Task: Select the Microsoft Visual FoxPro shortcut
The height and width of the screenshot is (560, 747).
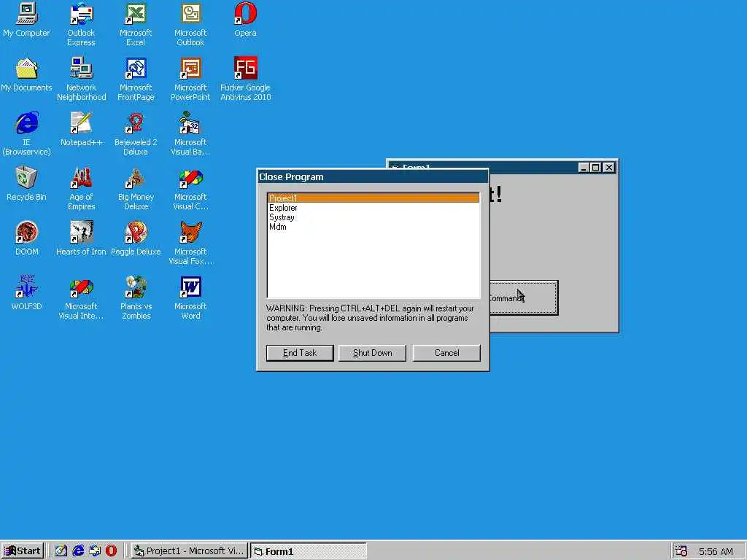Action: 190,243
